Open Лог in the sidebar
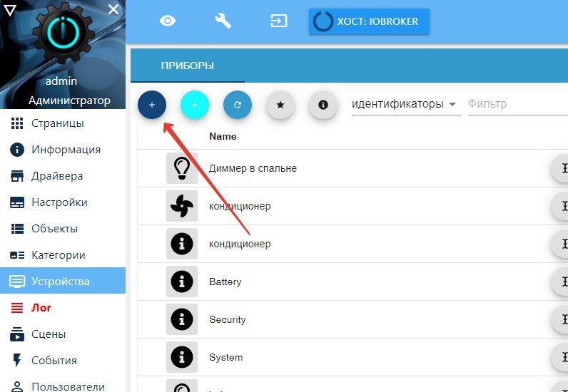 63,308
